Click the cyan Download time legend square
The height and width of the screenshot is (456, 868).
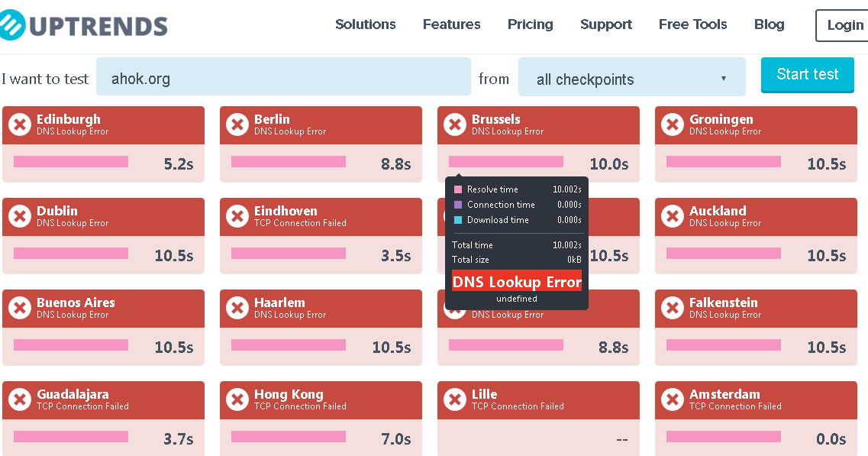pyautogui.click(x=458, y=220)
